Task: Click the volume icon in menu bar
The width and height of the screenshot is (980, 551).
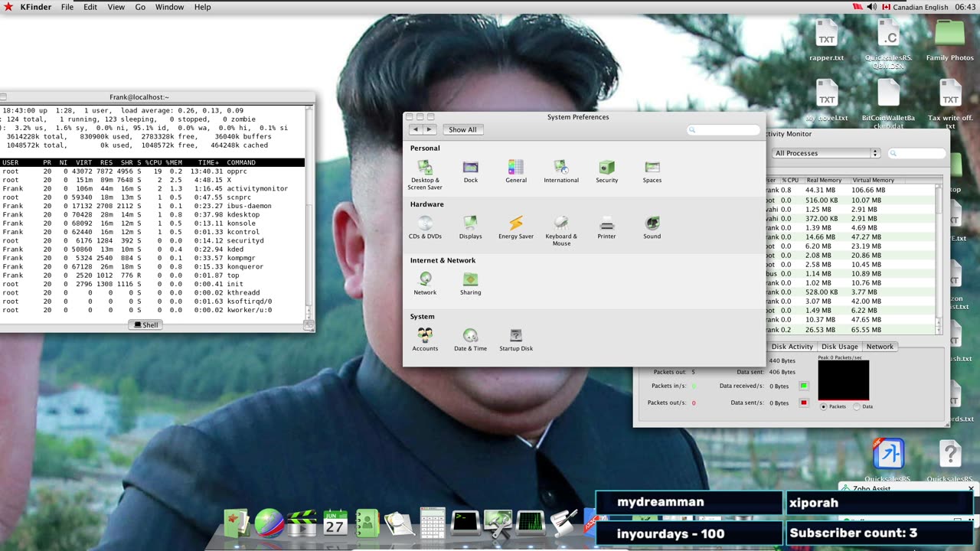Action: [x=871, y=7]
